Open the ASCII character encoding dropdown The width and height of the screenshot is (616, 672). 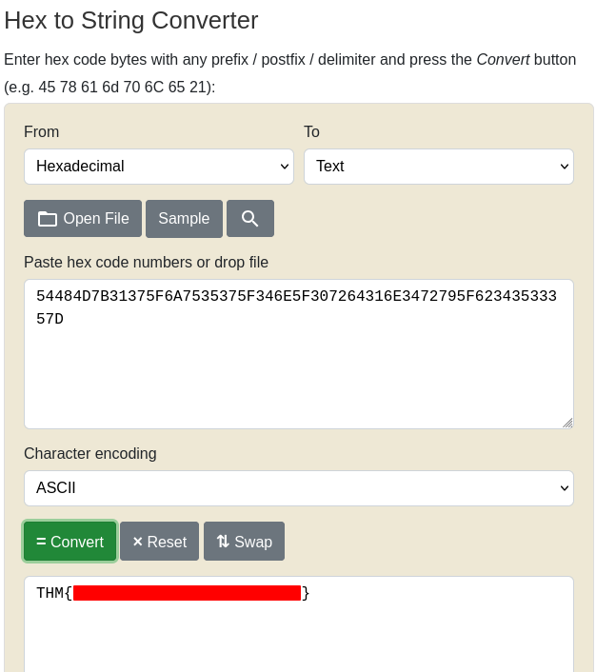299,488
